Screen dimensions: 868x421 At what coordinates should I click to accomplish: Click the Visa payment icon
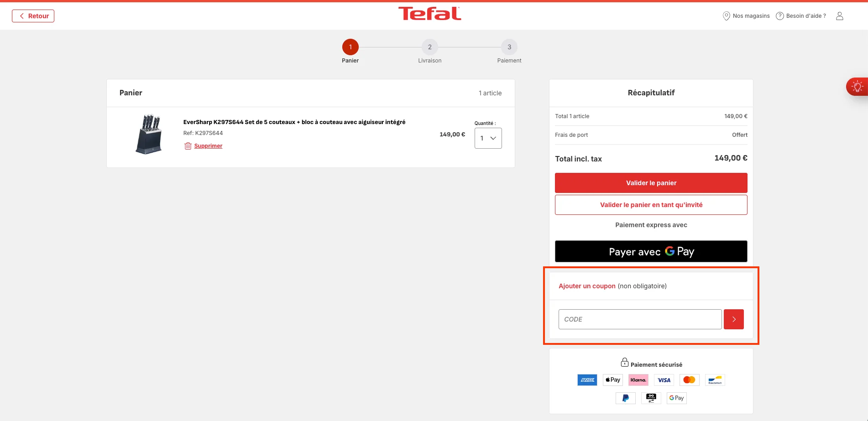pos(664,380)
